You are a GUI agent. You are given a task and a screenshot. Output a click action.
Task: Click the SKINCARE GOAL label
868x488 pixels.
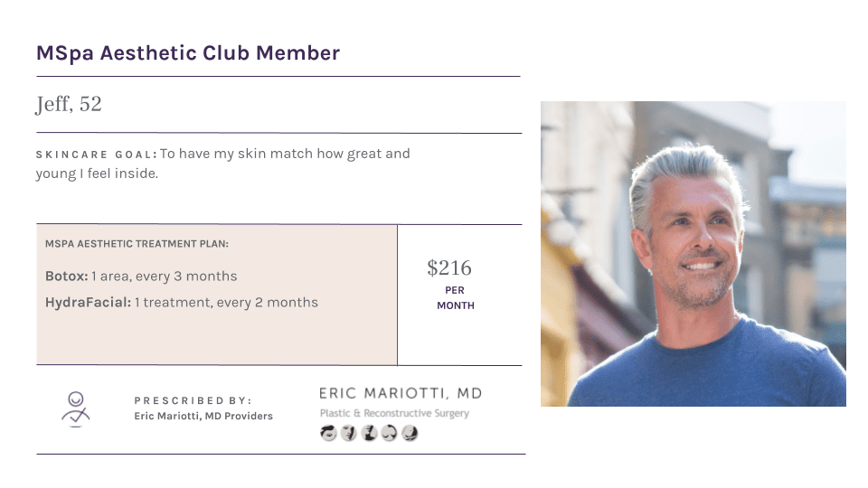pyautogui.click(x=97, y=155)
